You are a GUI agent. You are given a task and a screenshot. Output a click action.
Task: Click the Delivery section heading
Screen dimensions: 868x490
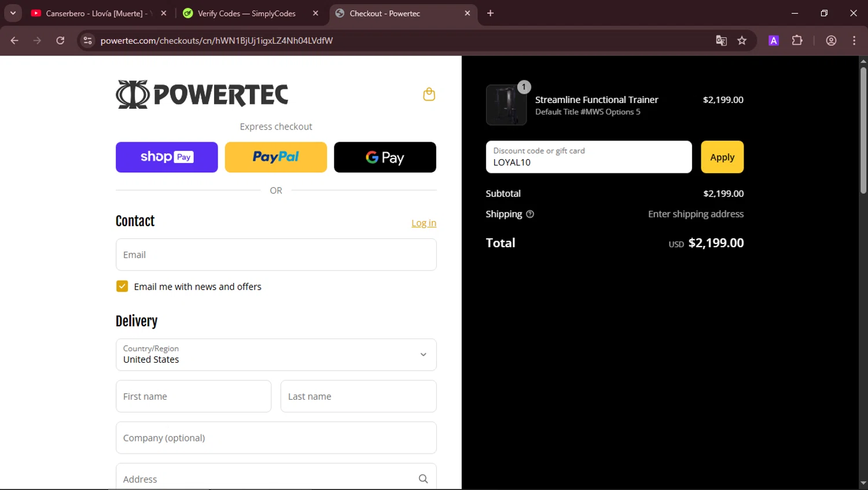point(137,321)
